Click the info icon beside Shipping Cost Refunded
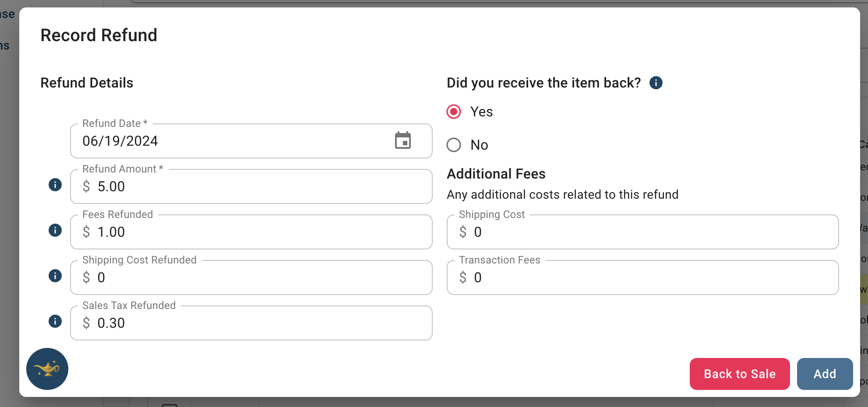This screenshot has height=407, width=868. point(55,276)
